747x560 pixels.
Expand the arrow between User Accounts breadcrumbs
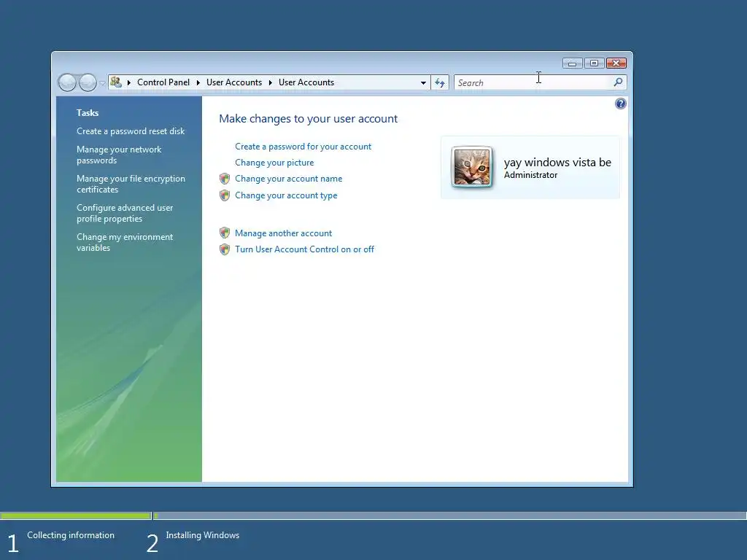pos(270,82)
